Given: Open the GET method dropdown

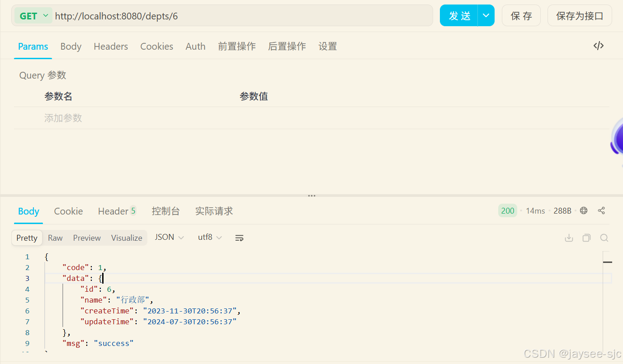Looking at the screenshot, I should (33, 16).
